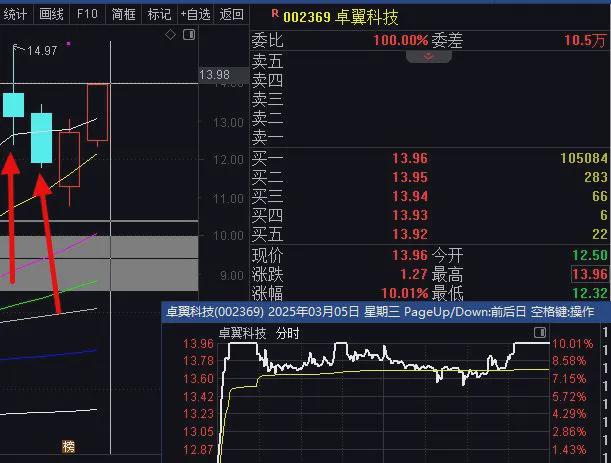
Task: Click 今开 value 12.50
Action: click(590, 255)
